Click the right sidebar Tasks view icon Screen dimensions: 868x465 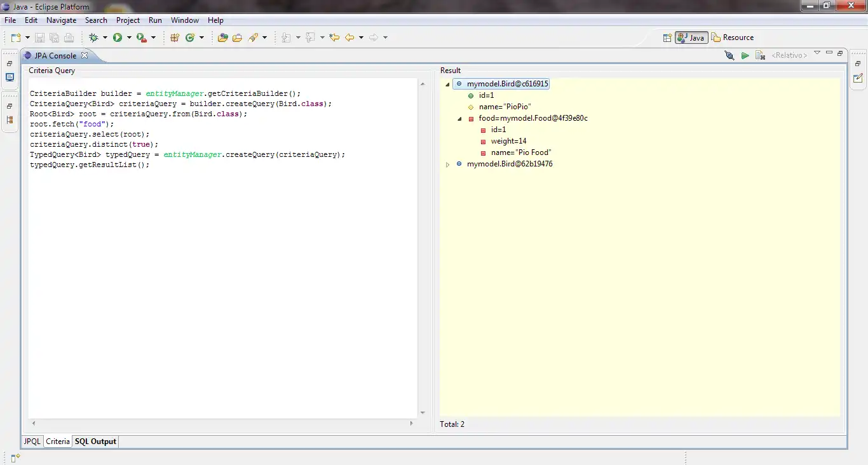click(858, 78)
